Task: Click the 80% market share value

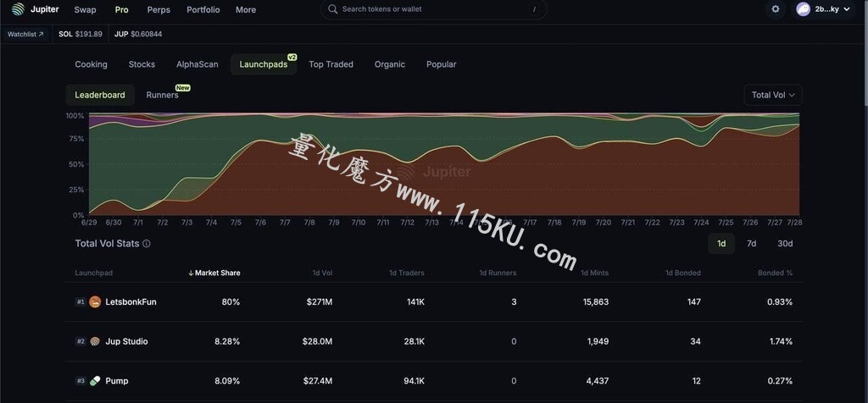Action: coord(231,302)
